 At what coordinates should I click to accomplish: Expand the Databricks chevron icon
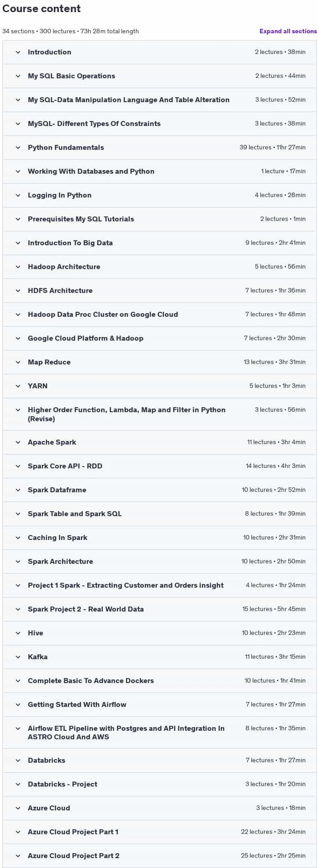[x=18, y=760]
